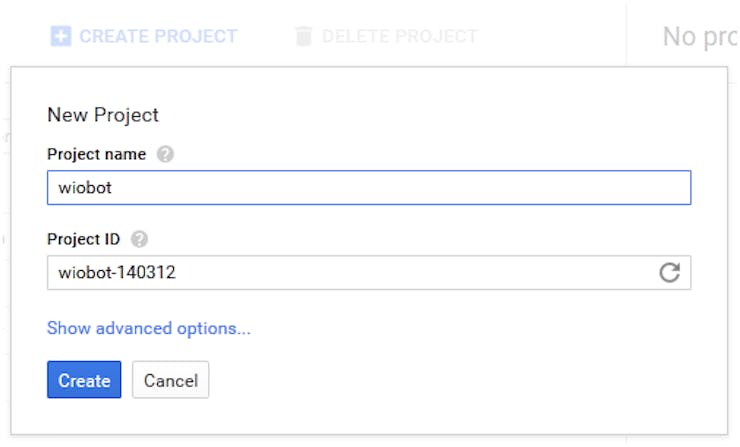Click the partially visible "No pro" heading

click(701, 36)
